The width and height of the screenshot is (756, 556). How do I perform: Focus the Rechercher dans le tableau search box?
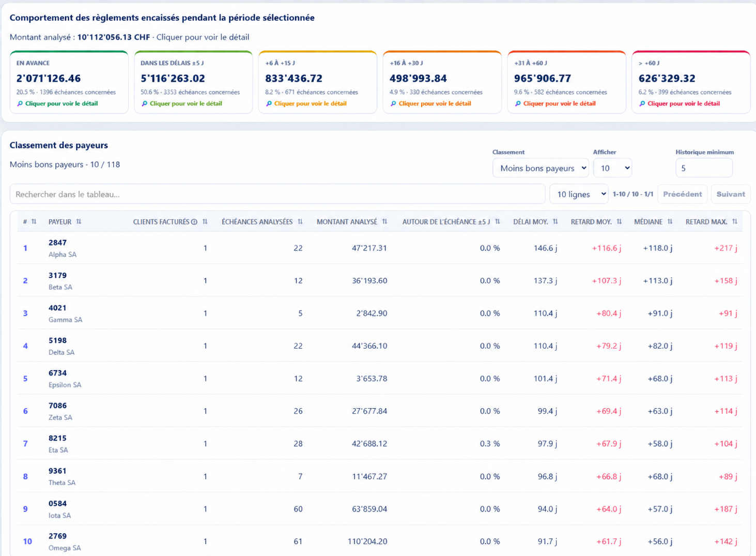(x=277, y=194)
